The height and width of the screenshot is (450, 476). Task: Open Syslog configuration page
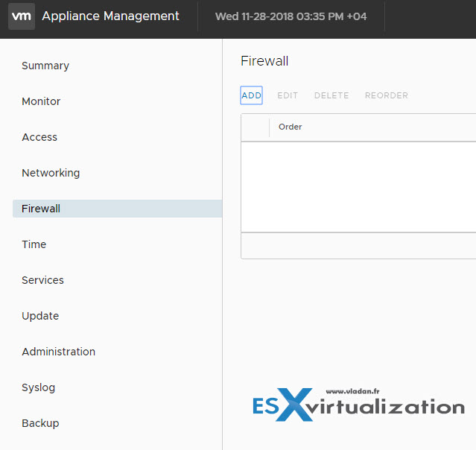(x=39, y=387)
